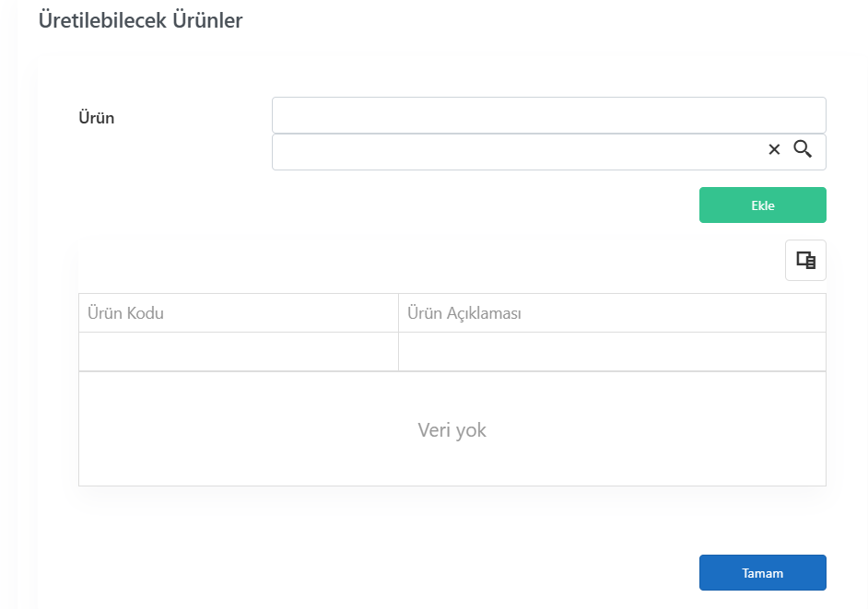This screenshot has width=868, height=609.
Task: Add the product using Ekle
Action: (762, 205)
